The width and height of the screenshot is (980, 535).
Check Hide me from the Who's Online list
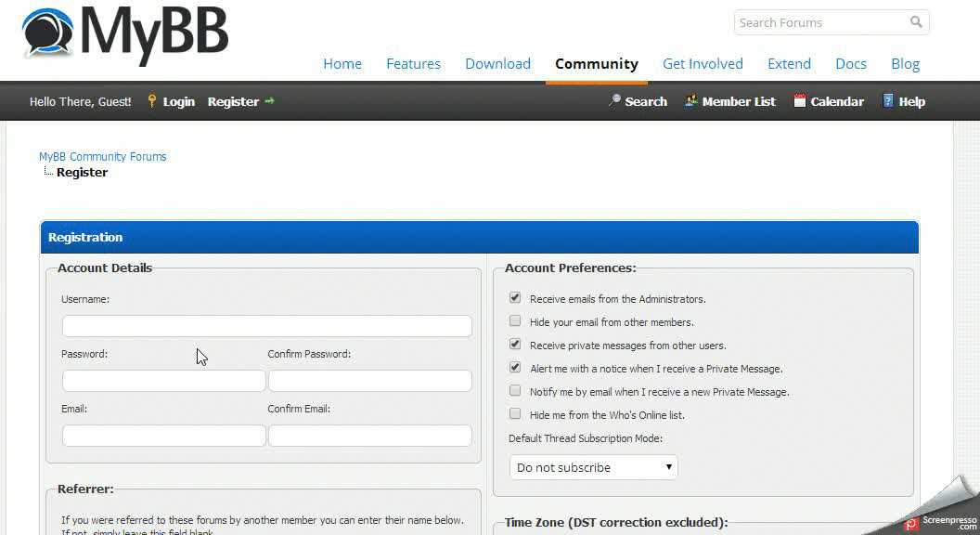[515, 413]
